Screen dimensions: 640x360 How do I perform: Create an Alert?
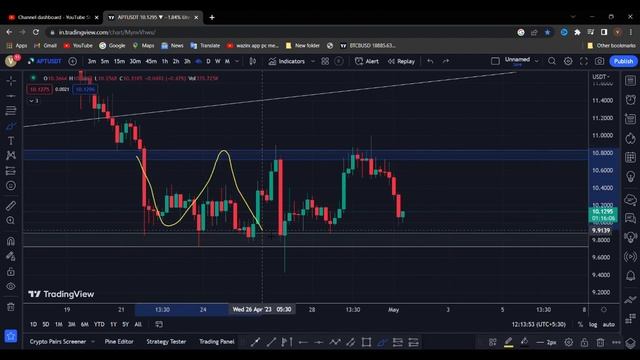(367, 61)
